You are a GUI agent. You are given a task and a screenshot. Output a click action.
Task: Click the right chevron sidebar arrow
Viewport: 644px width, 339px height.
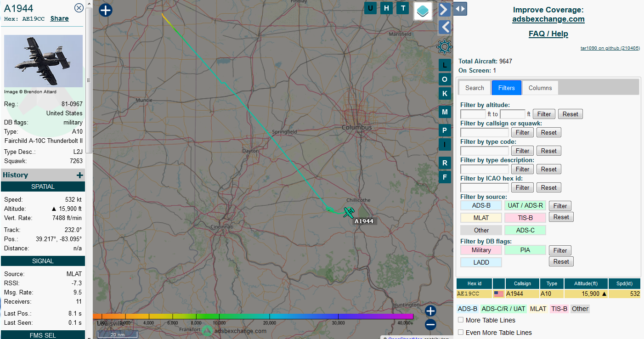click(444, 9)
